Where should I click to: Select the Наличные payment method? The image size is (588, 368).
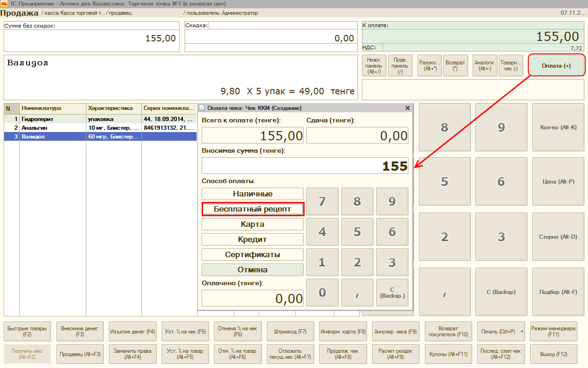(253, 194)
